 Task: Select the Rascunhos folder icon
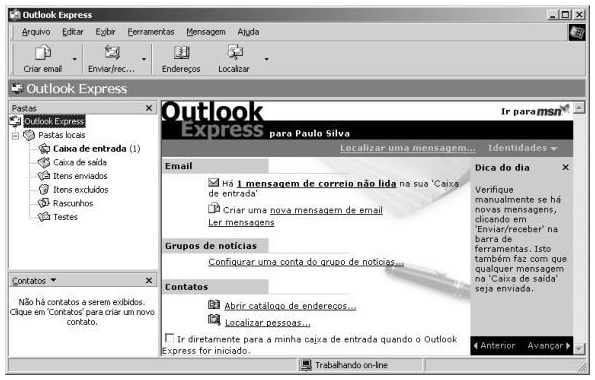tap(44, 203)
